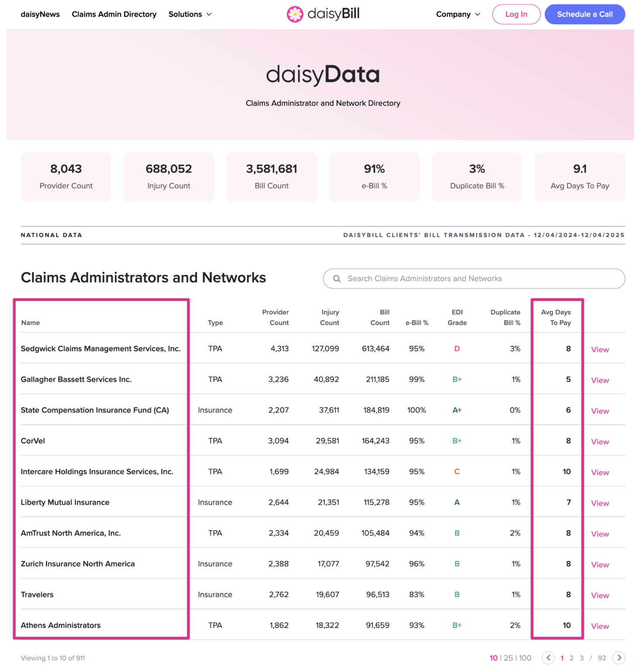Open the Company dropdown menu

coord(458,14)
